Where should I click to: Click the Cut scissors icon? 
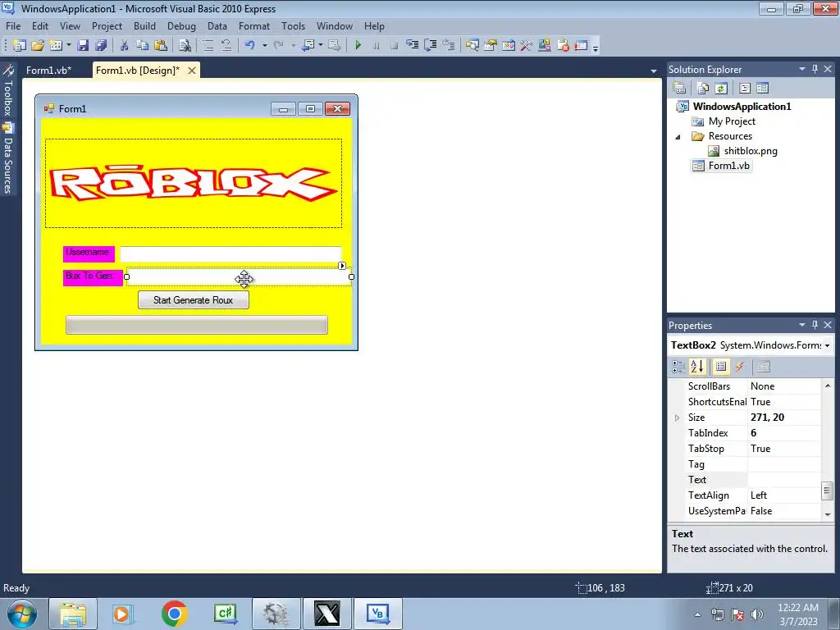click(x=125, y=46)
